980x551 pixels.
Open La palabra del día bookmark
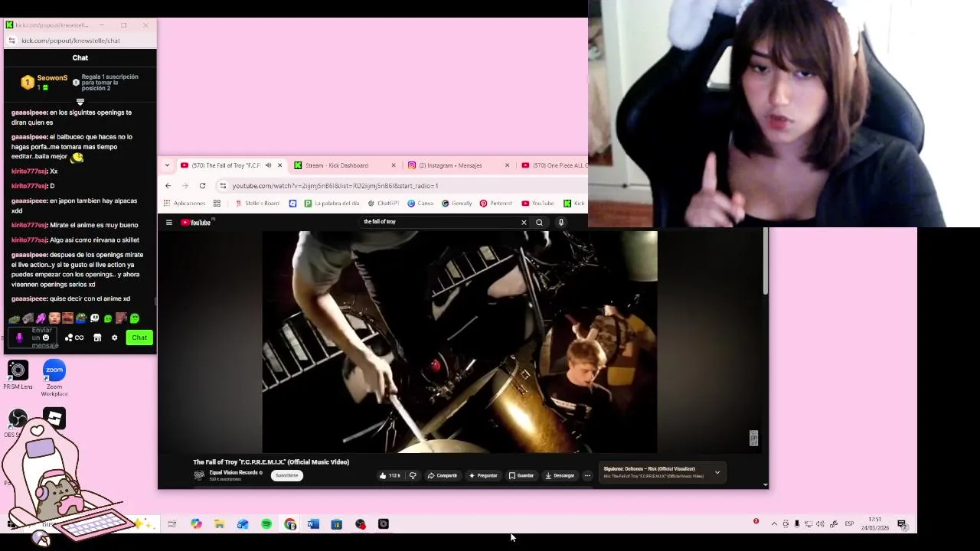coord(332,204)
